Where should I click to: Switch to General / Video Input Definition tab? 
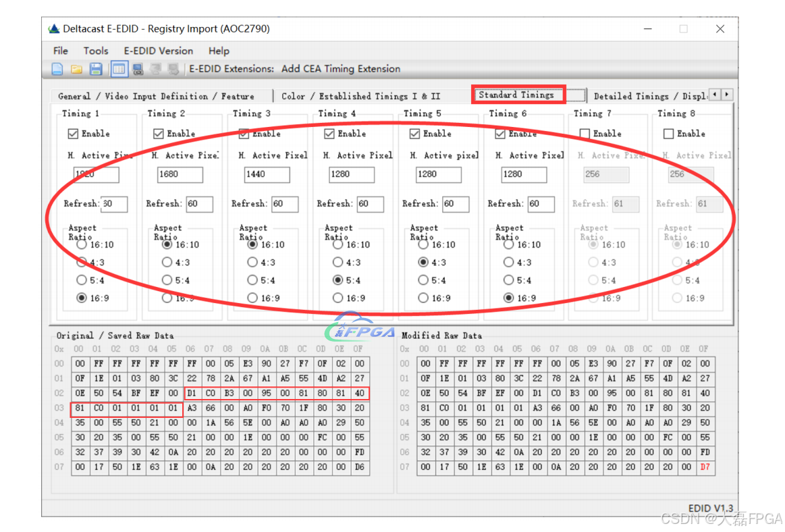tap(156, 96)
